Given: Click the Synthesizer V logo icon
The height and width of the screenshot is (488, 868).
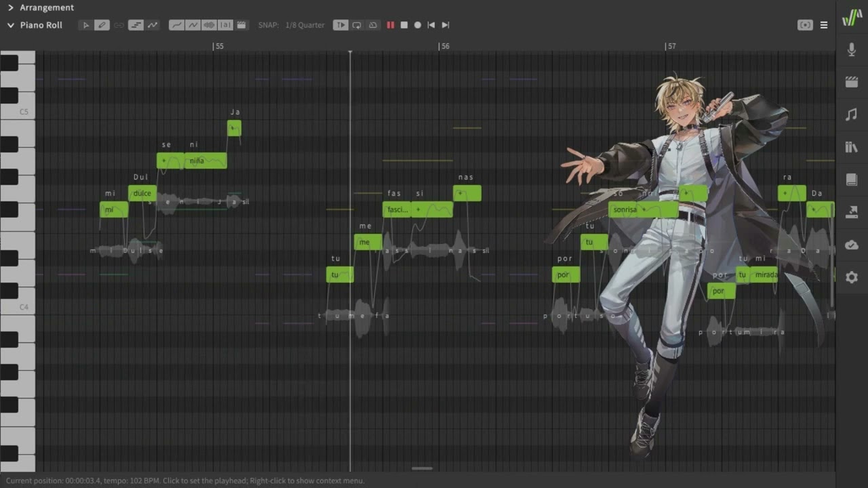Looking at the screenshot, I should (852, 18).
